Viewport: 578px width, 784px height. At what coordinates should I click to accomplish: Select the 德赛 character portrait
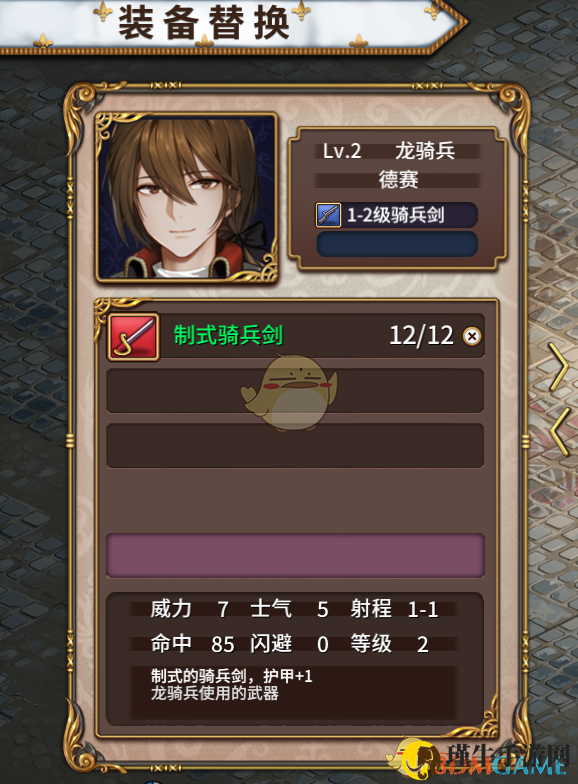tap(186, 197)
